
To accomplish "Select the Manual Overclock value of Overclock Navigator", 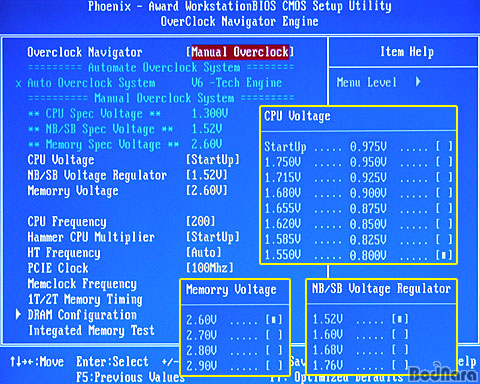I will [240, 52].
